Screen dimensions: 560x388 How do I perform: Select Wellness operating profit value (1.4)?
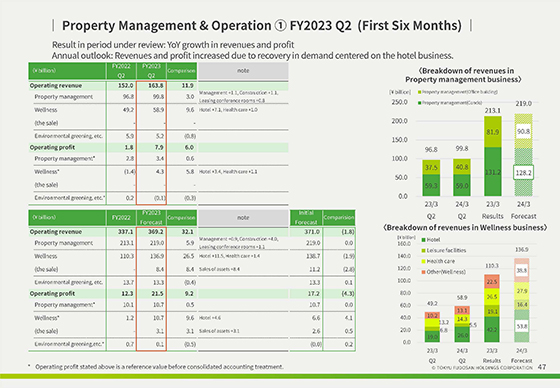[129, 172]
